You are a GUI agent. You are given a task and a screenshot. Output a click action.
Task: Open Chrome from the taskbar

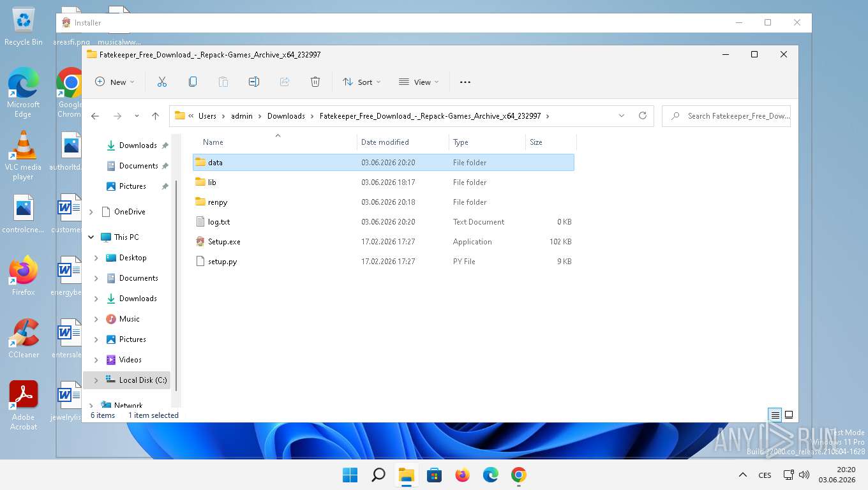coord(519,475)
